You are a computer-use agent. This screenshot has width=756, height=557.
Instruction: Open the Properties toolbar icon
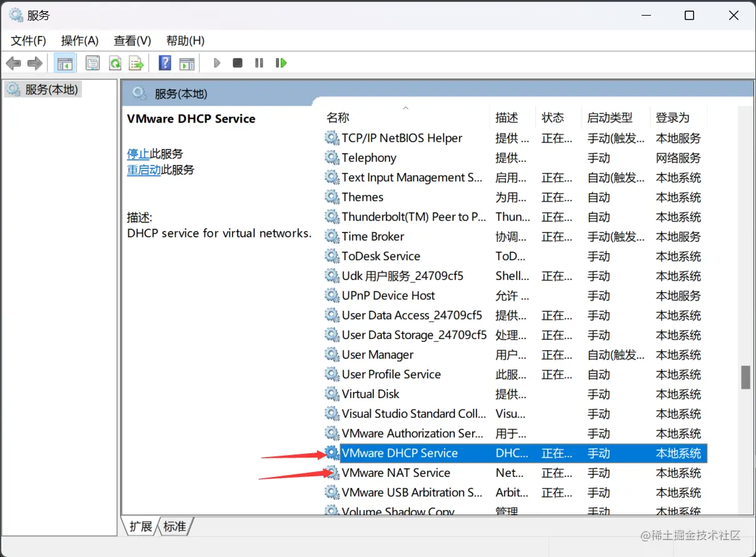93,63
